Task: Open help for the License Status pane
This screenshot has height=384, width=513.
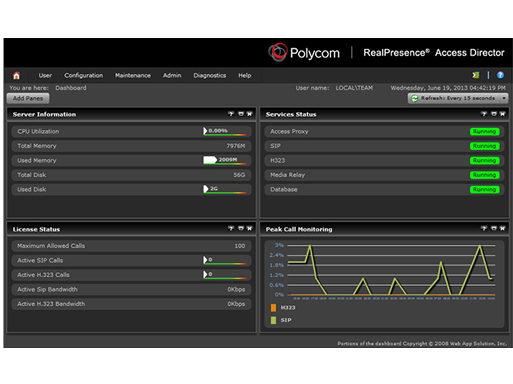Action: (231, 228)
